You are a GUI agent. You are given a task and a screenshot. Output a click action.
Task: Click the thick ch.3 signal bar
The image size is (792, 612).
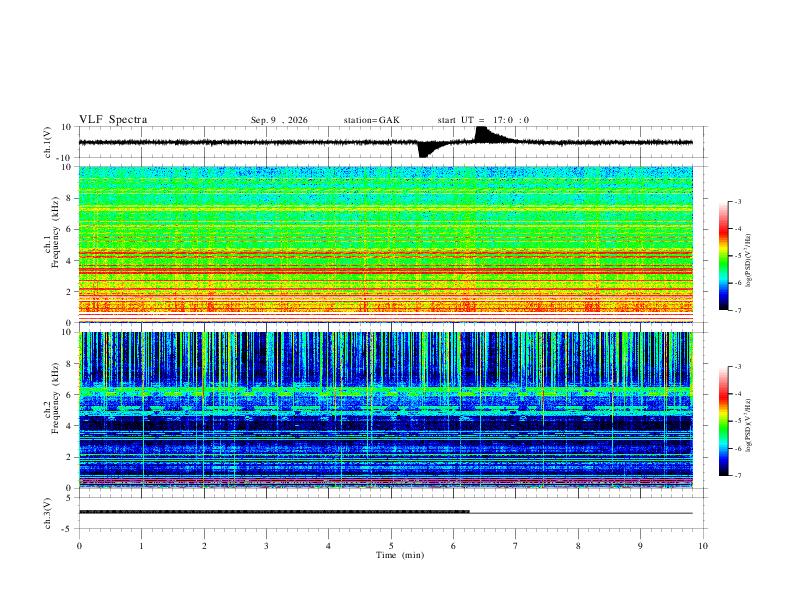(x=274, y=512)
